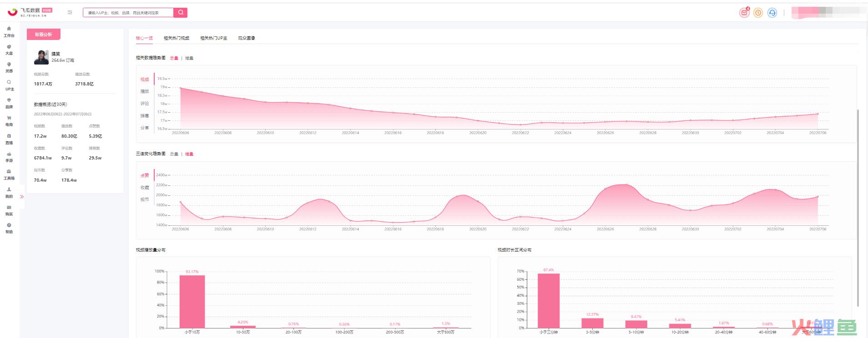Switch to the 观众画像 tab
The height and width of the screenshot is (338, 868).
pyautogui.click(x=247, y=38)
